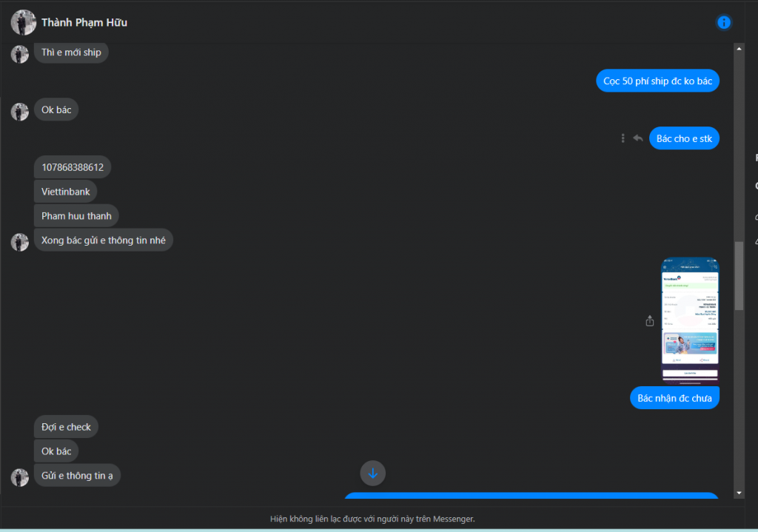Open Thành Phạm Hữu's header profile picture
Screen dimensions: 758x532
(x=23, y=22)
